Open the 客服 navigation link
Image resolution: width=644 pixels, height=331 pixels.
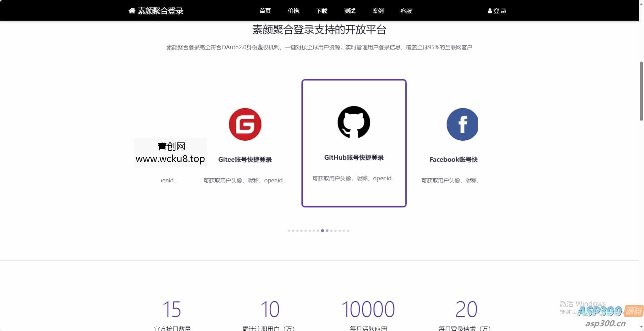(406, 11)
